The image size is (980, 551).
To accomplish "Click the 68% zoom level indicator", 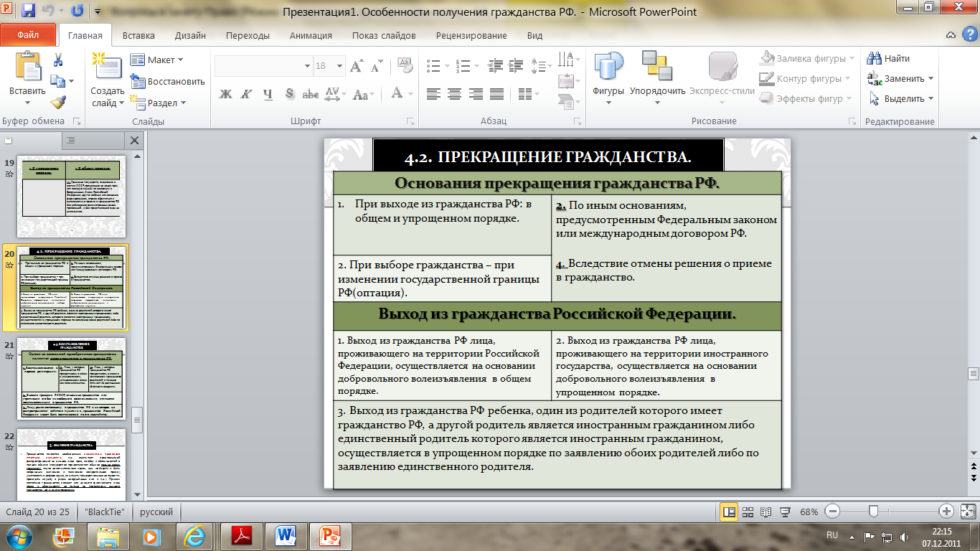I will (x=809, y=512).
